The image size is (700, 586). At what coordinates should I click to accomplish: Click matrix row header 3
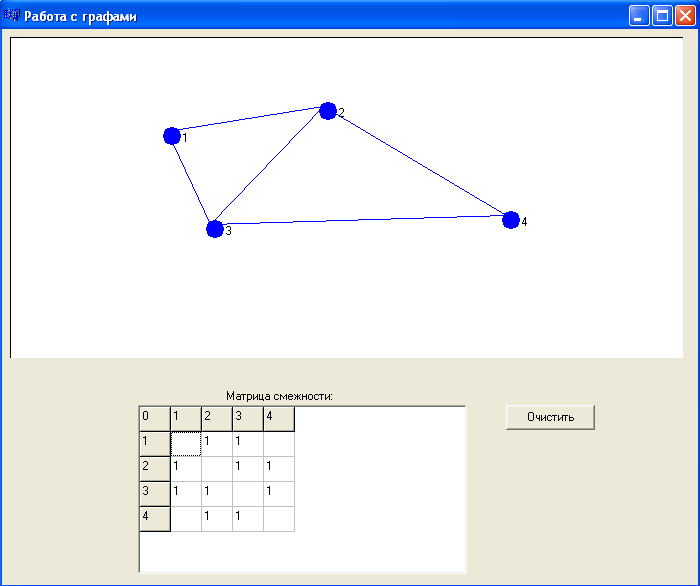point(155,494)
